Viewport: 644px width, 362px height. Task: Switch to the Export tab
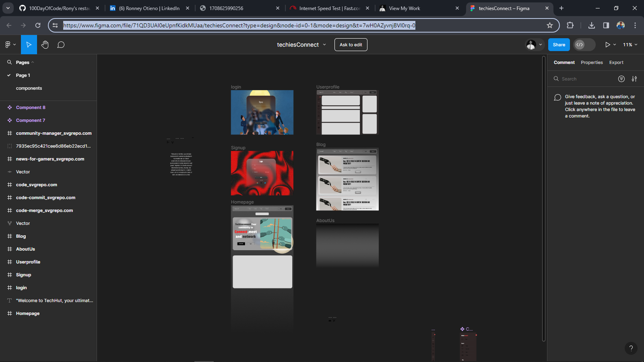[616, 62]
